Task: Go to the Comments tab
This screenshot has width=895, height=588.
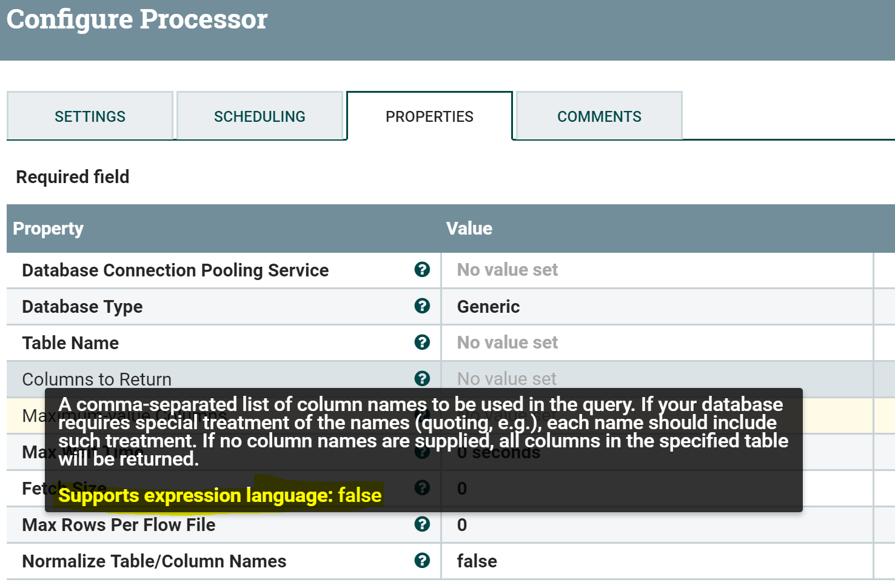Action: pos(599,116)
